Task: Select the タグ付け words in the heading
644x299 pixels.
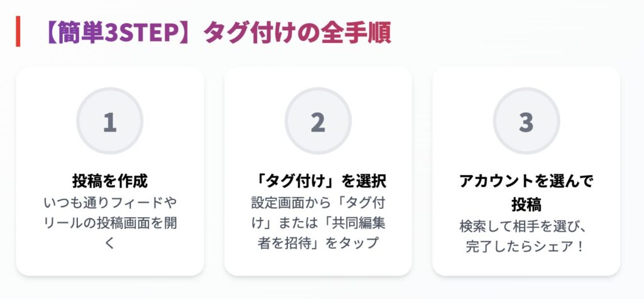Action: tap(255, 33)
